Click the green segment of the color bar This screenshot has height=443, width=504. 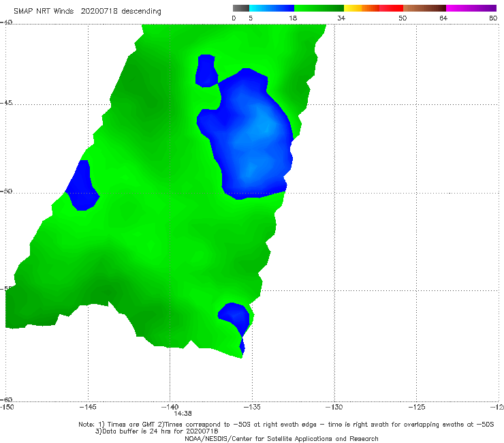tap(319, 8)
